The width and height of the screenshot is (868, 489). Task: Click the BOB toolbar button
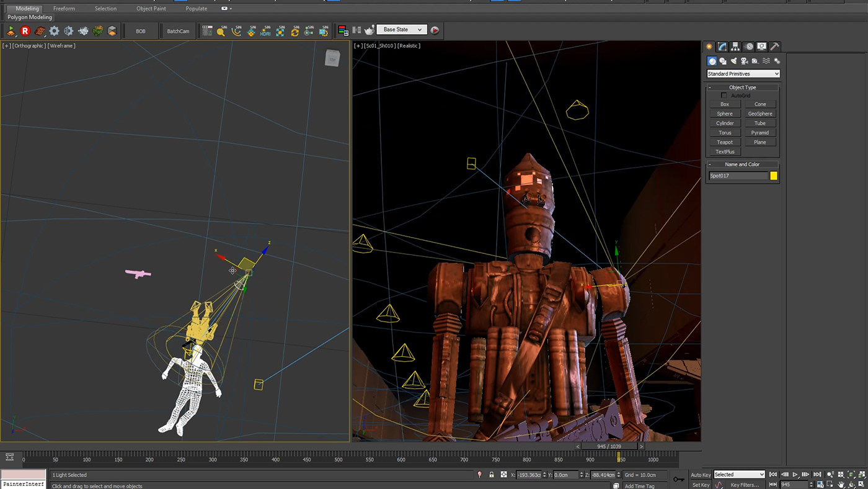point(141,31)
